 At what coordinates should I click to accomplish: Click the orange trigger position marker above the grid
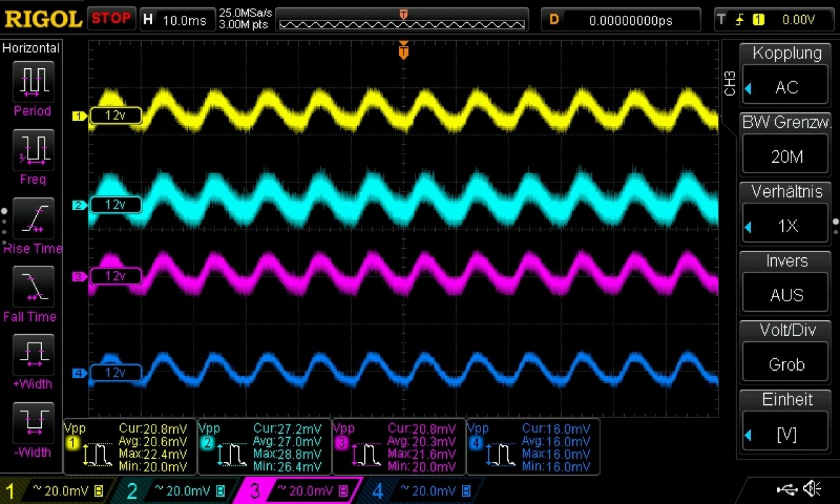coord(404,50)
